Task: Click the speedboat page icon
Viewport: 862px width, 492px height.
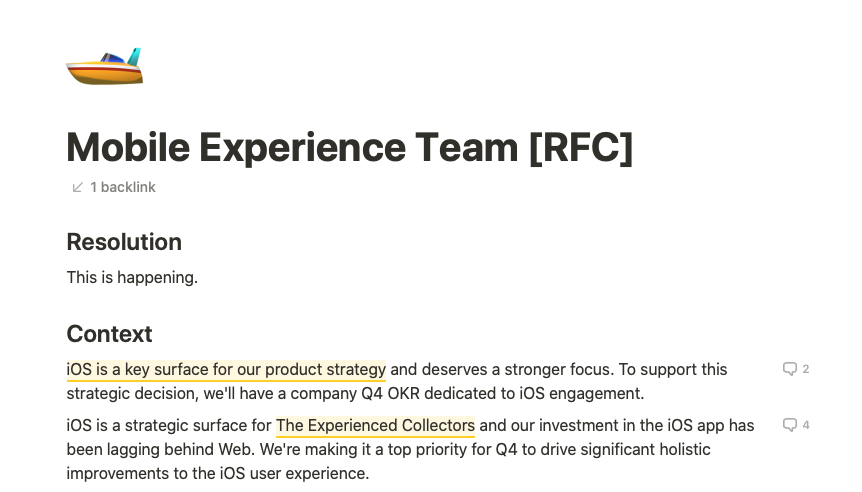Action: tap(104, 66)
